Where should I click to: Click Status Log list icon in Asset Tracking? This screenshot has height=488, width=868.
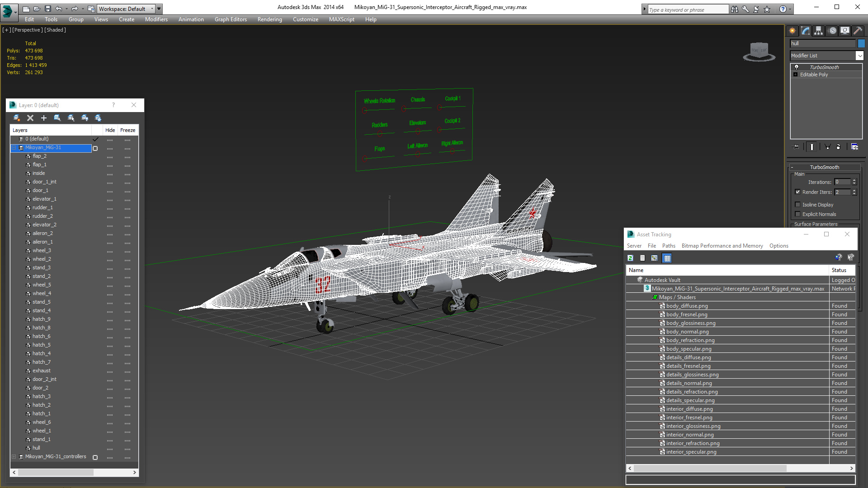point(642,258)
